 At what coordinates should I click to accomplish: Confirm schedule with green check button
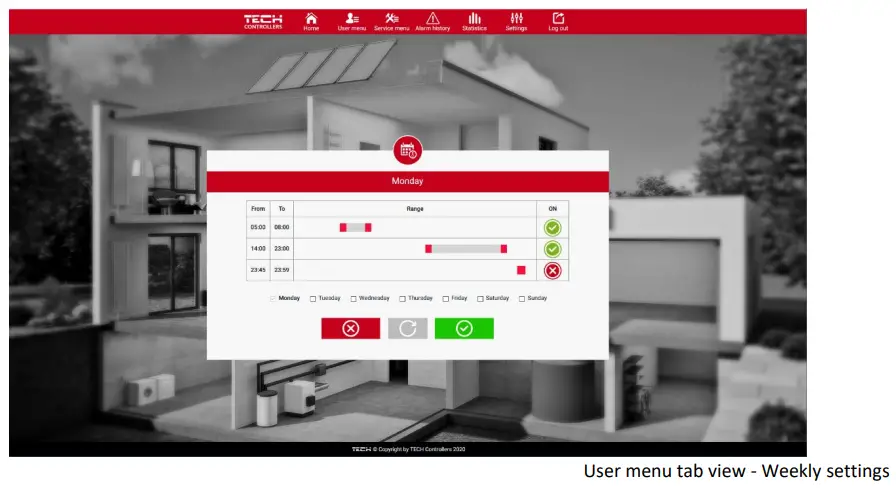(464, 328)
